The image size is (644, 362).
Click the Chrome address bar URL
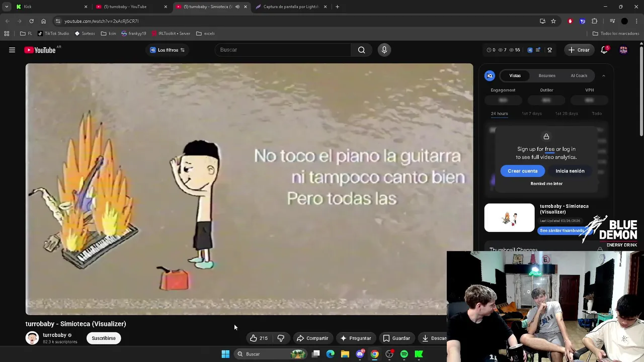click(101, 21)
